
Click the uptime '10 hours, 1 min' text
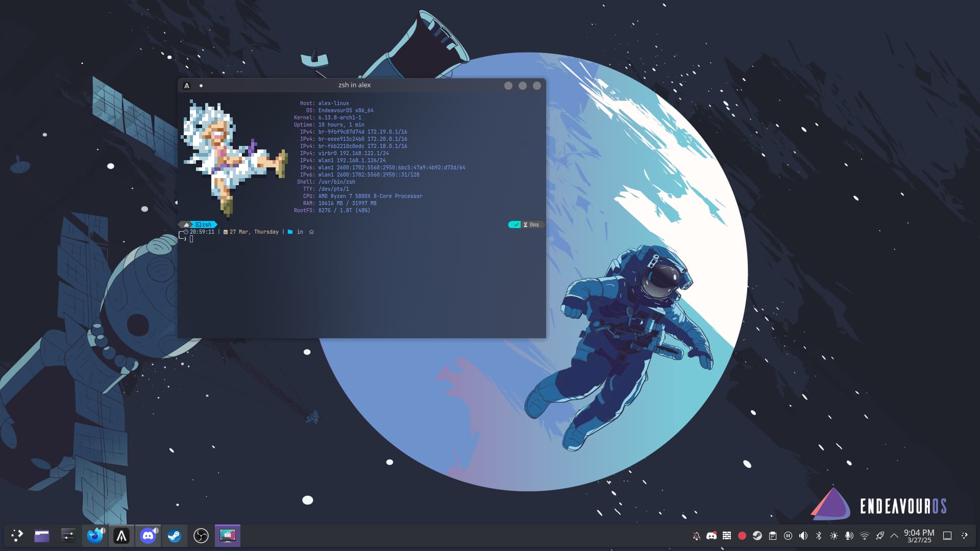[341, 124]
